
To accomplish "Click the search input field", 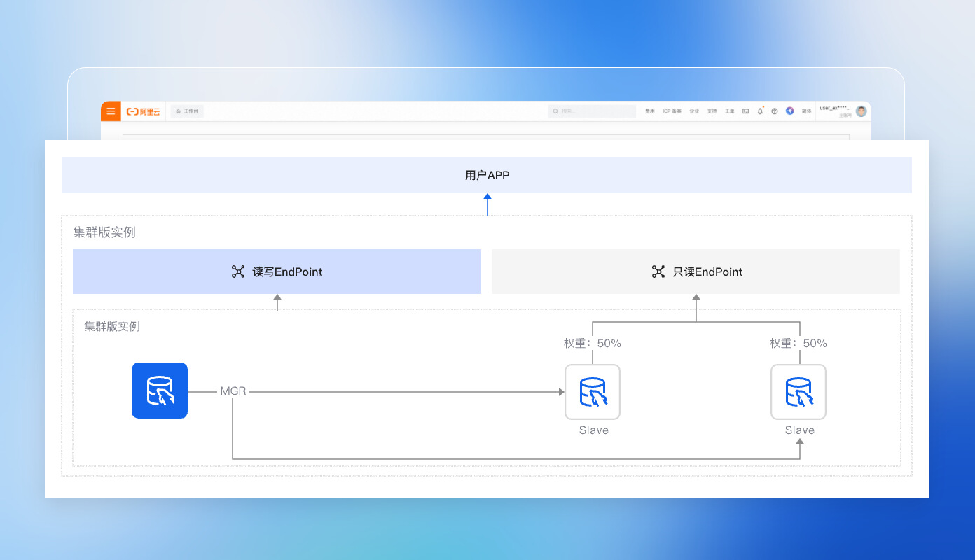I will click(592, 111).
